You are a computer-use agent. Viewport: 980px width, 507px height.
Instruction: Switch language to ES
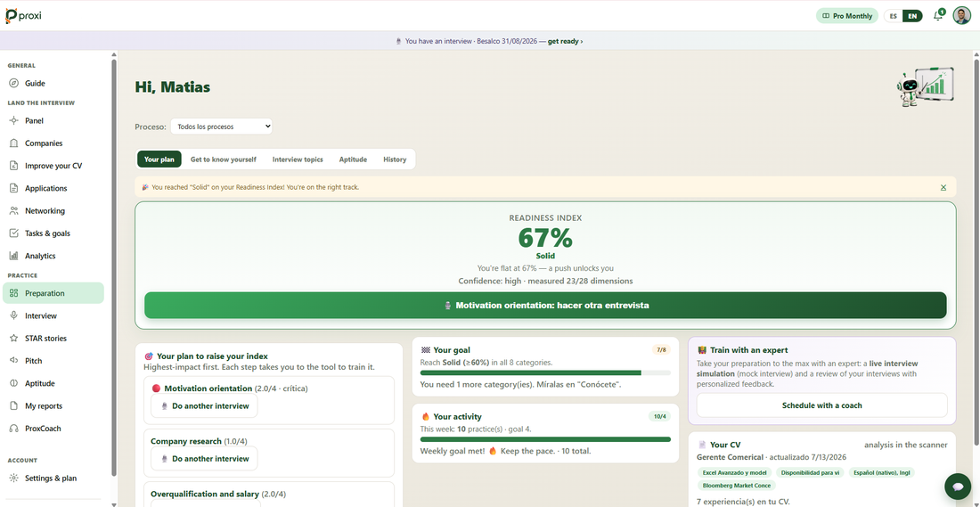894,16
